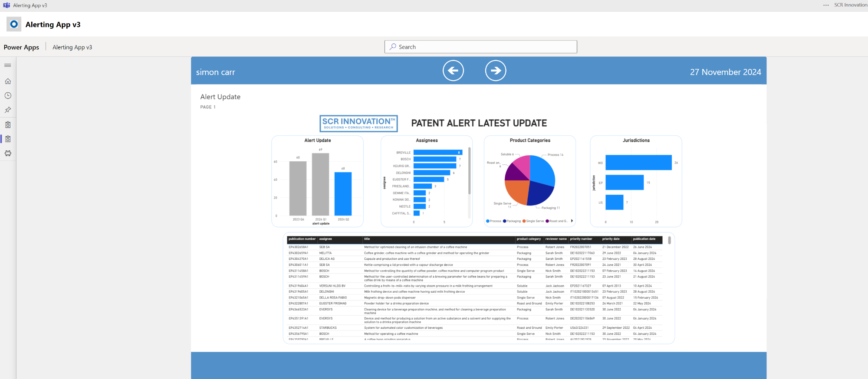
Task: Sort by title column header
Action: pos(367,239)
